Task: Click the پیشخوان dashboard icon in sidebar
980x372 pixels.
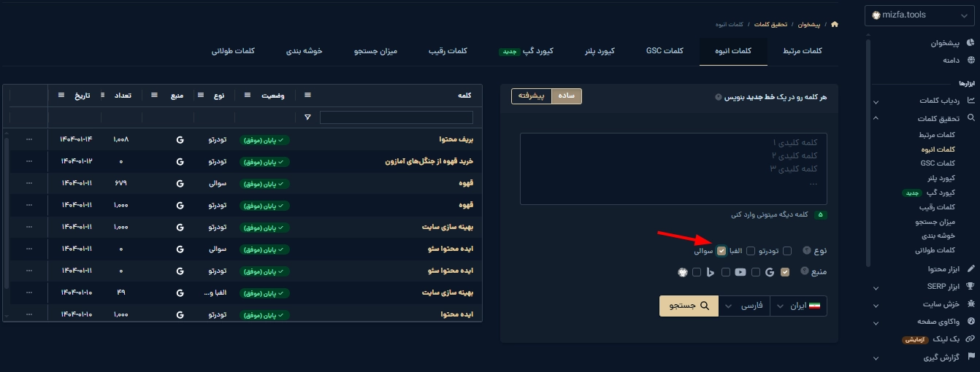Action: [971, 43]
